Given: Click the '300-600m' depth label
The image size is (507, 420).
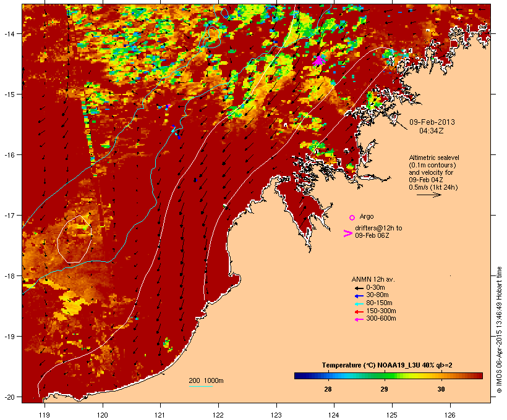Looking at the screenshot, I should coord(381,319).
